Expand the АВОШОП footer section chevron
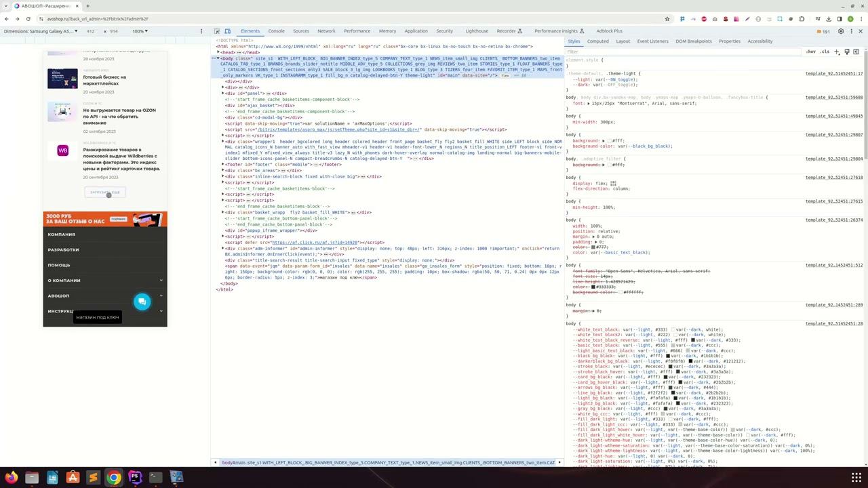This screenshot has width=868, height=488. (x=161, y=296)
